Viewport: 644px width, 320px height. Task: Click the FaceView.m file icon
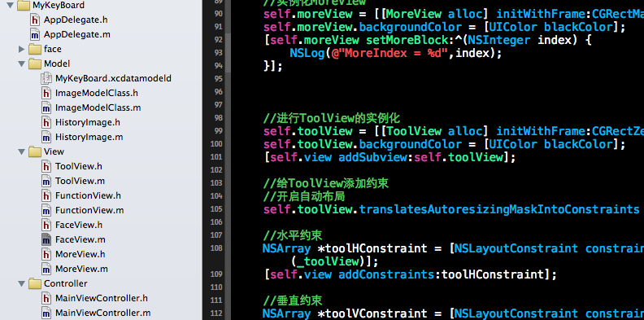click(46, 239)
